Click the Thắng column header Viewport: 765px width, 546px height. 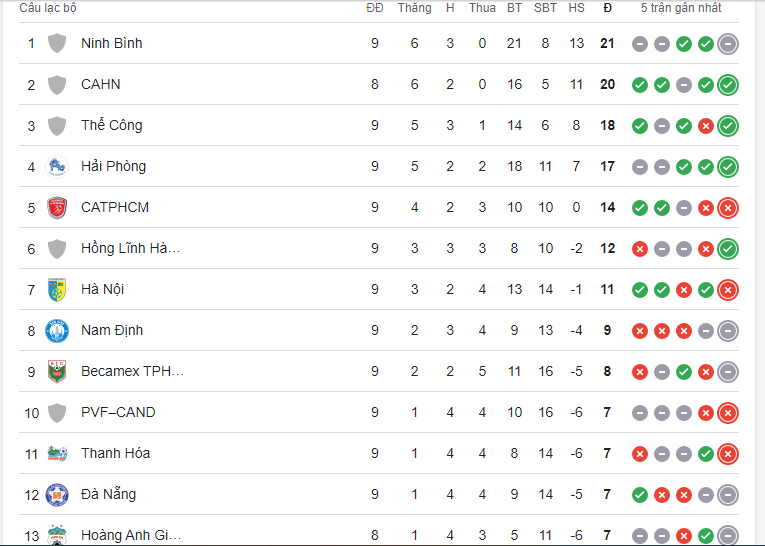[414, 8]
